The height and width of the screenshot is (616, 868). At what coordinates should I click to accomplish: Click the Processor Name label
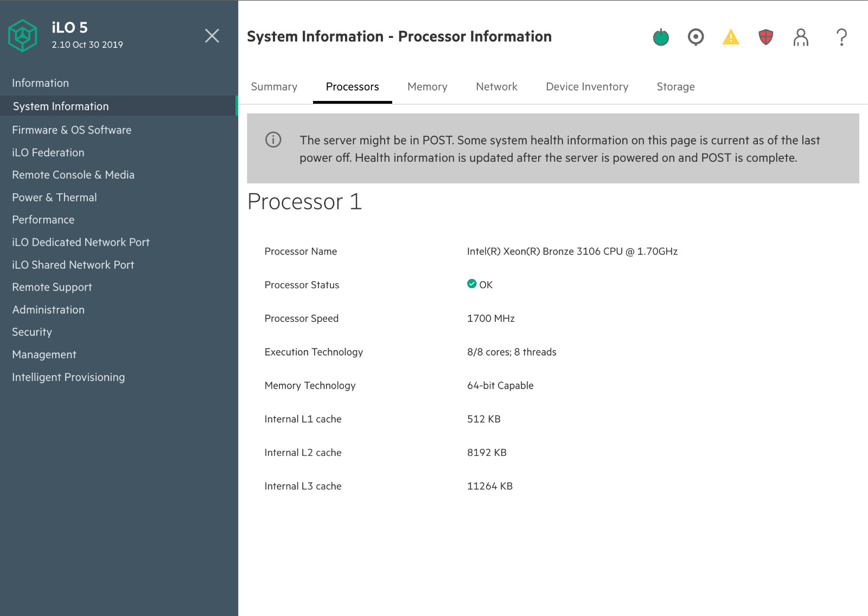[x=301, y=251]
